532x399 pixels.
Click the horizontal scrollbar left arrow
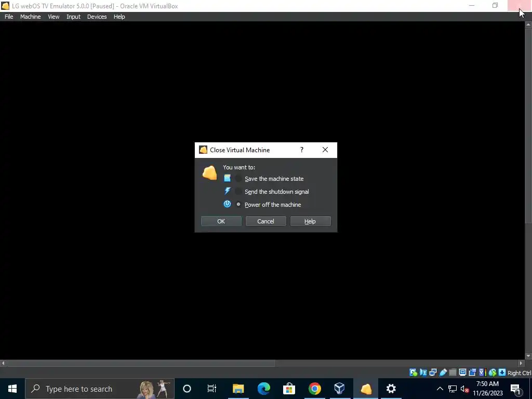click(3, 363)
